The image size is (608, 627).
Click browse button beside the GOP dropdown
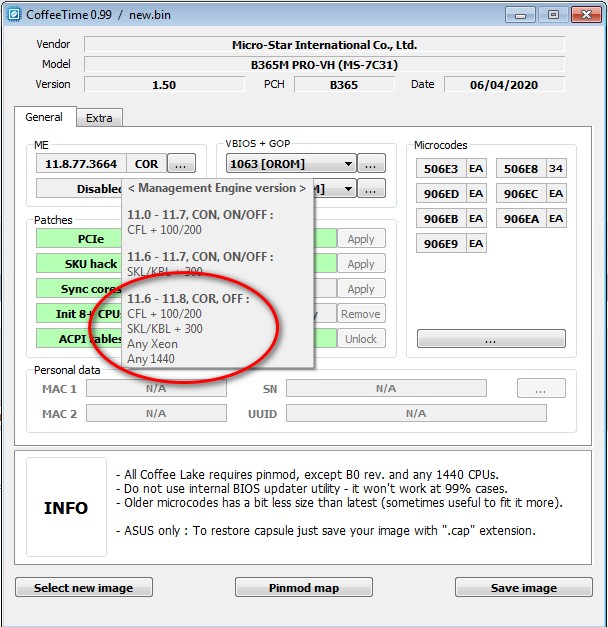(x=371, y=188)
